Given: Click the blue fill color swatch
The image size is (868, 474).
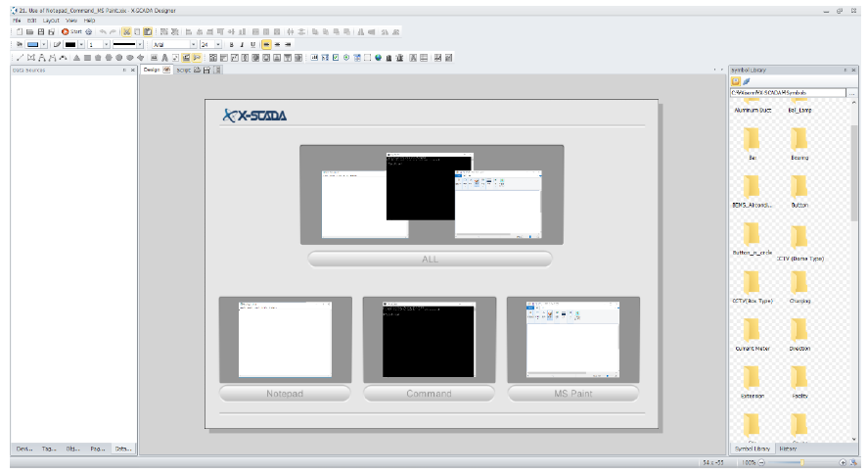Looking at the screenshot, I should tap(33, 45).
